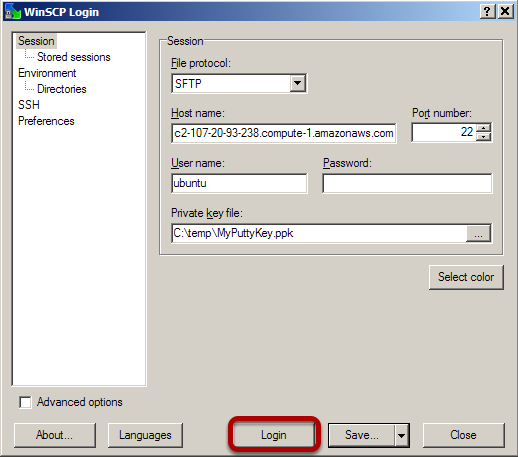
Task: Close the WinSCP Login dialog with X
Action: pyautogui.click(x=505, y=12)
